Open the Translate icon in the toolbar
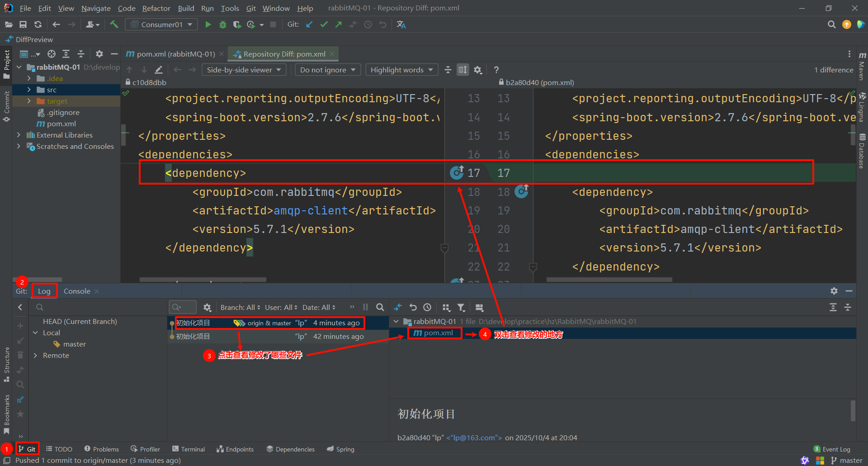Image resolution: width=868 pixels, height=466 pixels. point(401,24)
